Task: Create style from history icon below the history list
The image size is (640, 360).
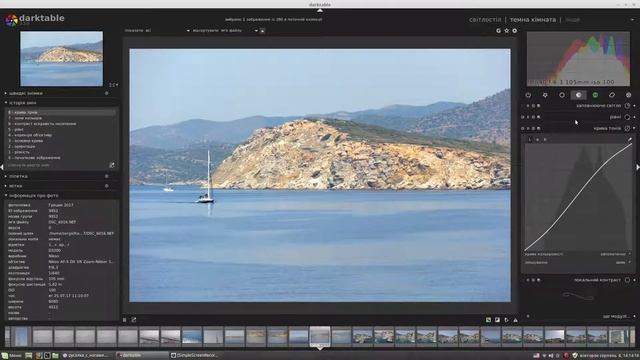Action: pyautogui.click(x=112, y=165)
